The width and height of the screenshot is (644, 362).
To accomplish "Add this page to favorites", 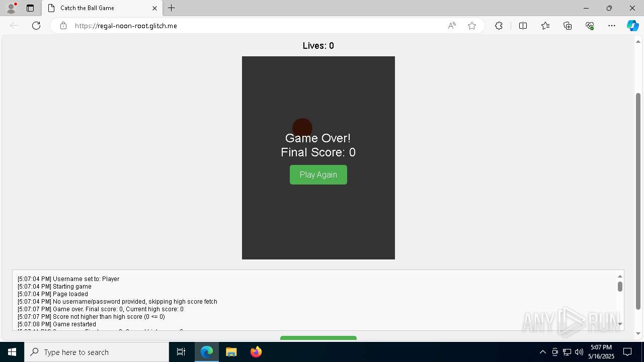I will 472,26.
